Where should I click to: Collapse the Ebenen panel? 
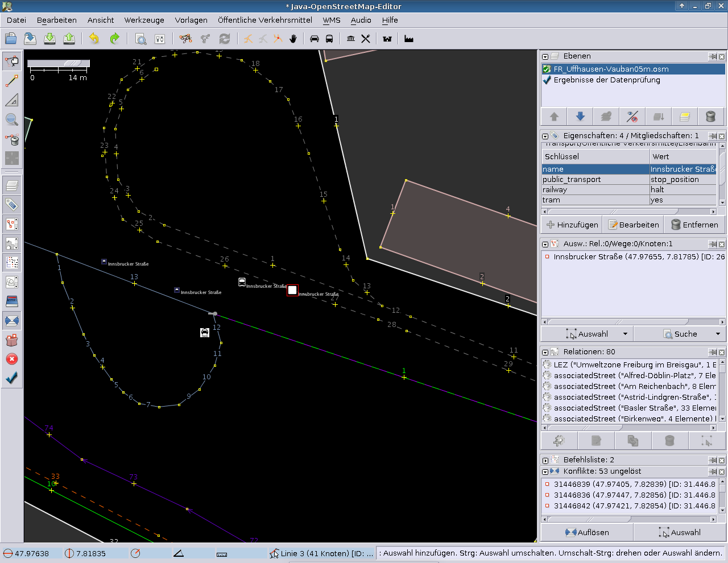[x=545, y=56]
